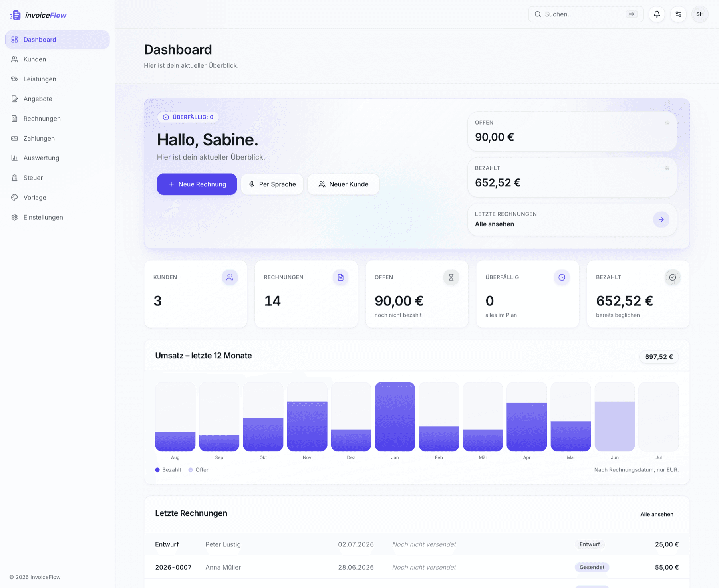The height and width of the screenshot is (588, 719).
Task: Click the Kunden people icon in sidebar
Action: pos(14,59)
